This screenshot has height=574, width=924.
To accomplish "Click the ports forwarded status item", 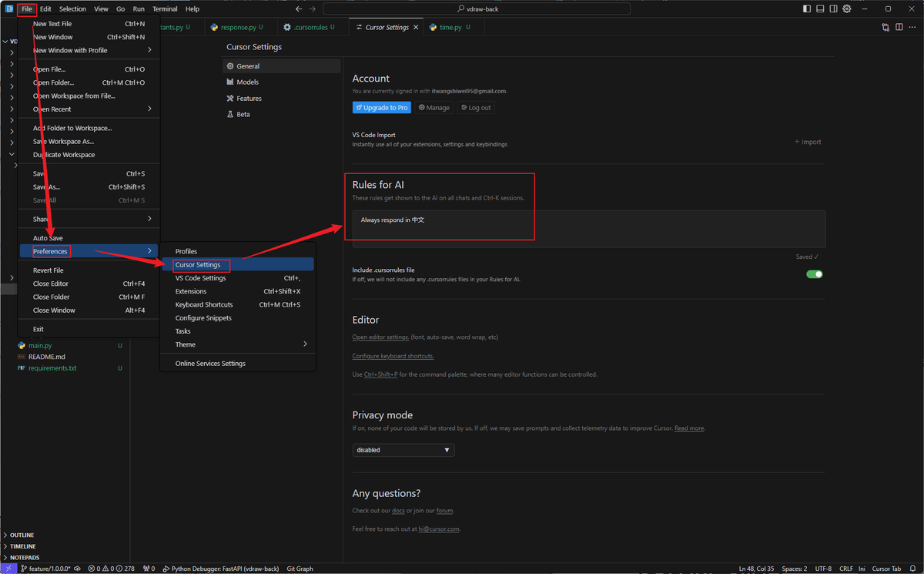I will 148,569.
